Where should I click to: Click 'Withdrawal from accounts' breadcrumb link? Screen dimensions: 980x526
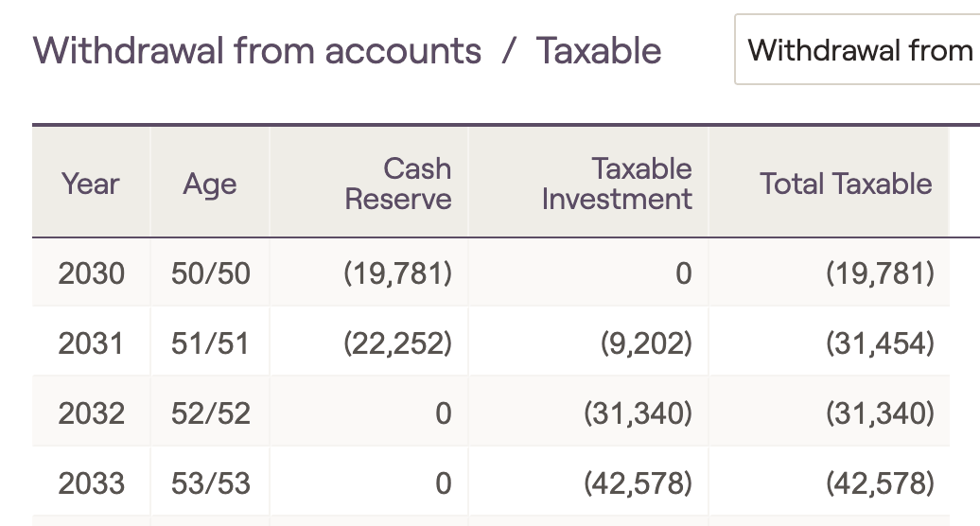257,50
